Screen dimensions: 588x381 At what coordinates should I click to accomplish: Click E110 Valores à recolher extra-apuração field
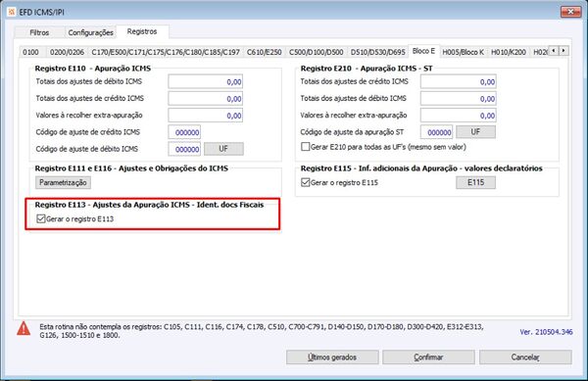click(x=206, y=116)
